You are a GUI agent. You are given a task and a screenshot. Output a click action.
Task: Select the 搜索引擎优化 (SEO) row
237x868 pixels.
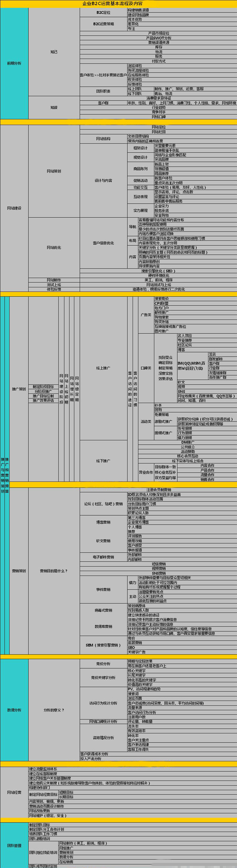coord(158,271)
